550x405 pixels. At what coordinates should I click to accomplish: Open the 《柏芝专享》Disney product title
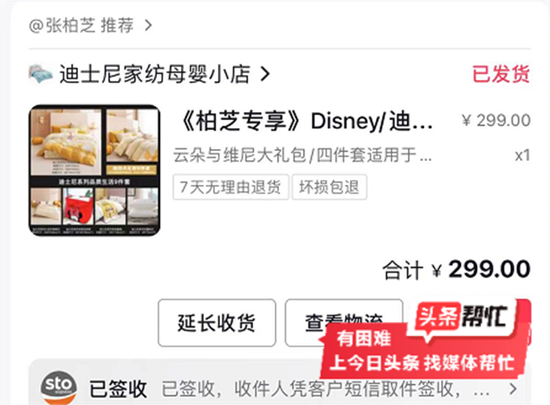point(304,121)
